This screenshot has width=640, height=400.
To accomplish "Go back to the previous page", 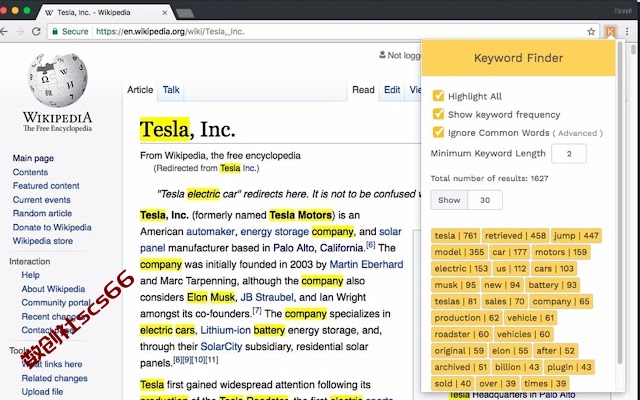I will coord(4,31).
